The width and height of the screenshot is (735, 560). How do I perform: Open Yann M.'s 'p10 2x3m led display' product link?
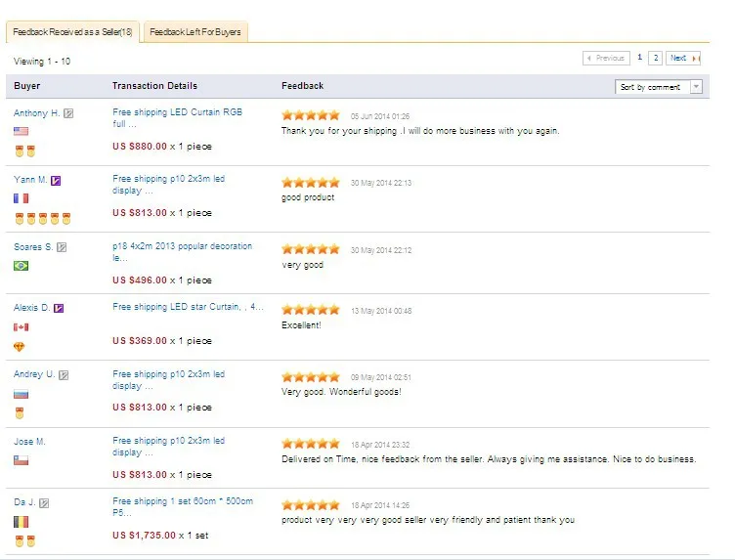tap(169, 185)
